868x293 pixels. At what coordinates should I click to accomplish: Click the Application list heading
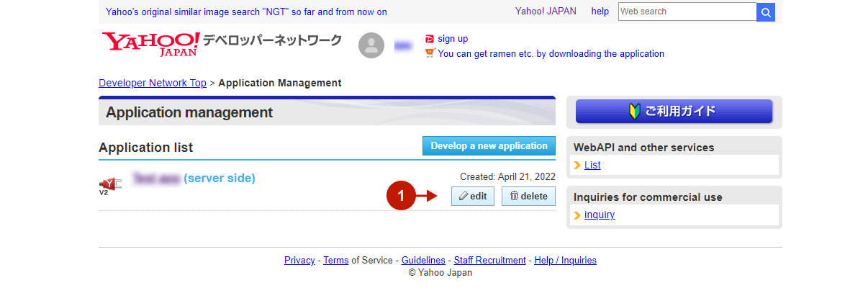tap(146, 148)
